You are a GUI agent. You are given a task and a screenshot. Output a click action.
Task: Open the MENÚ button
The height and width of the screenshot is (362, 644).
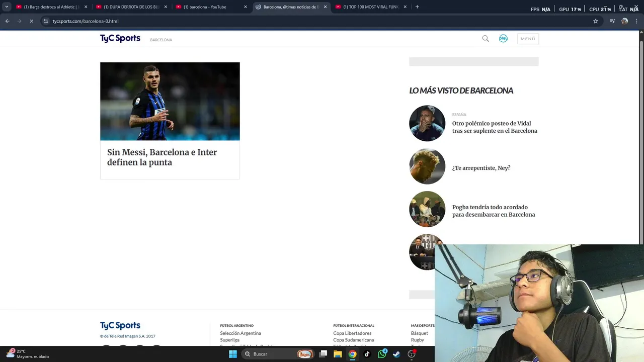click(528, 39)
